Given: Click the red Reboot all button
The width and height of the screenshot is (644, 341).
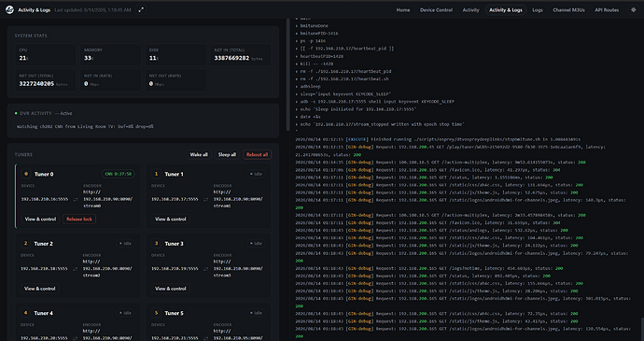Looking at the screenshot, I should pyautogui.click(x=257, y=155).
